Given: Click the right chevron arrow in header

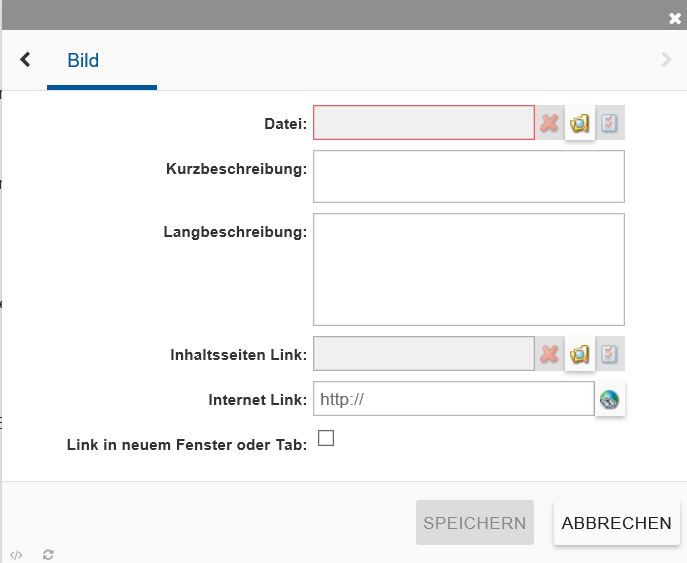Looking at the screenshot, I should [x=667, y=60].
